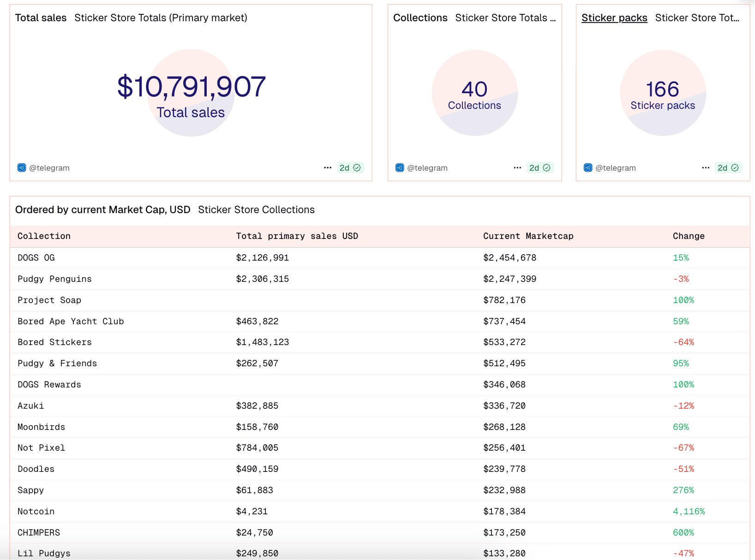Sort by Total primary sales USD header

click(x=297, y=236)
